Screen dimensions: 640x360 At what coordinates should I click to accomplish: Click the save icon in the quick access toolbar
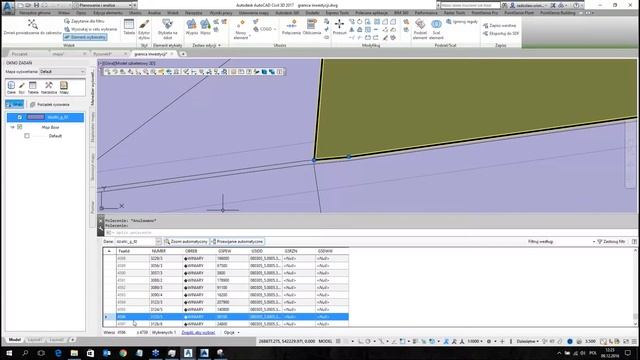pyautogui.click(x=36, y=5)
